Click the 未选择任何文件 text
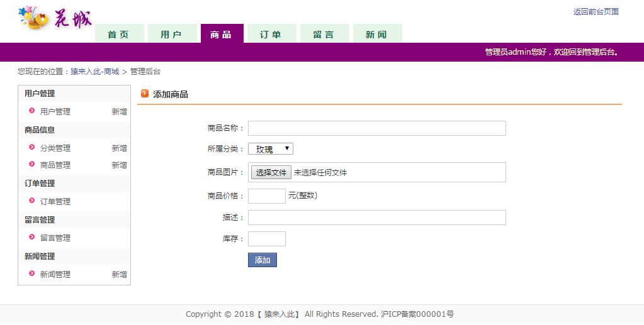The image size is (644, 325). pyautogui.click(x=320, y=173)
